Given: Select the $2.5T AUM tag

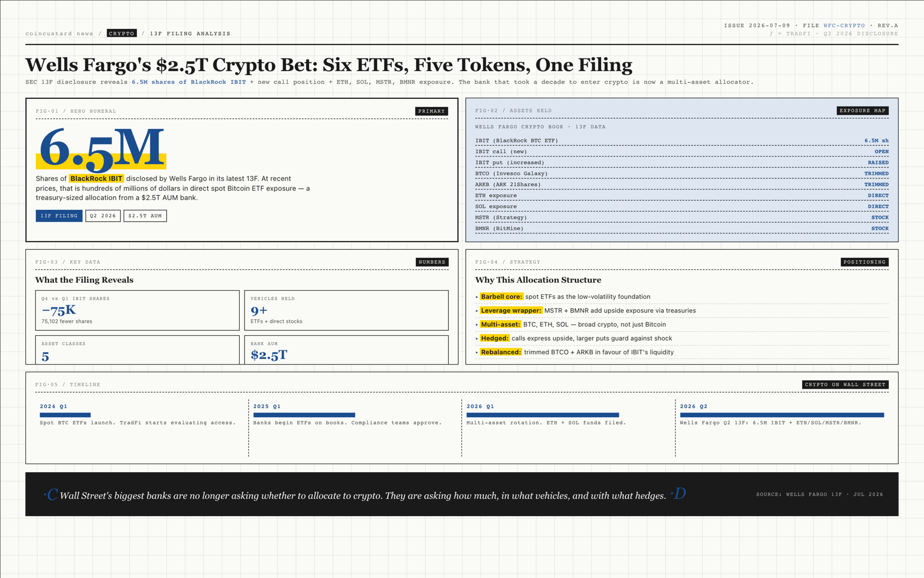Looking at the screenshot, I should coord(145,216).
